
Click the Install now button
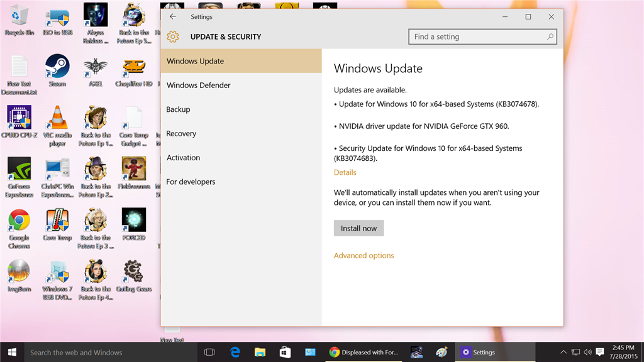[x=358, y=228]
